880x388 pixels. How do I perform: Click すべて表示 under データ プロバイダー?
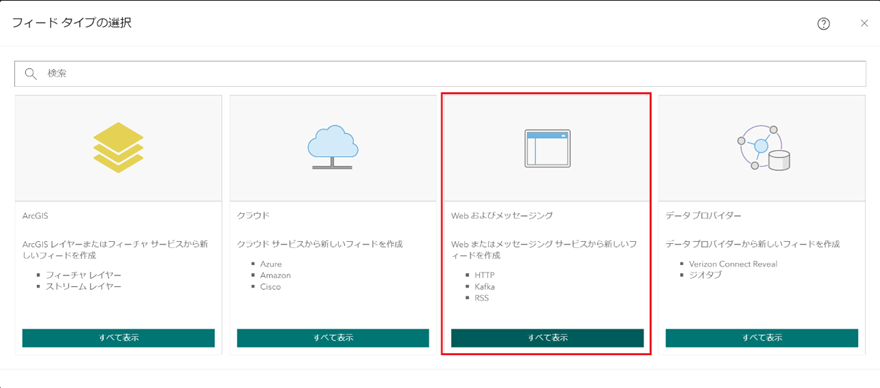[x=762, y=338]
